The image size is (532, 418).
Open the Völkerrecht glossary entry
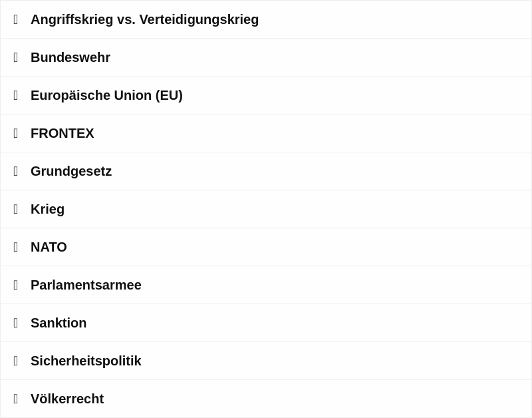click(x=266, y=399)
